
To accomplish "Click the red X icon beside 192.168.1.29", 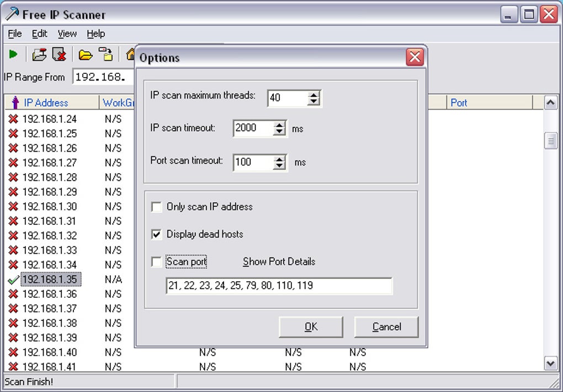I will pos(13,192).
